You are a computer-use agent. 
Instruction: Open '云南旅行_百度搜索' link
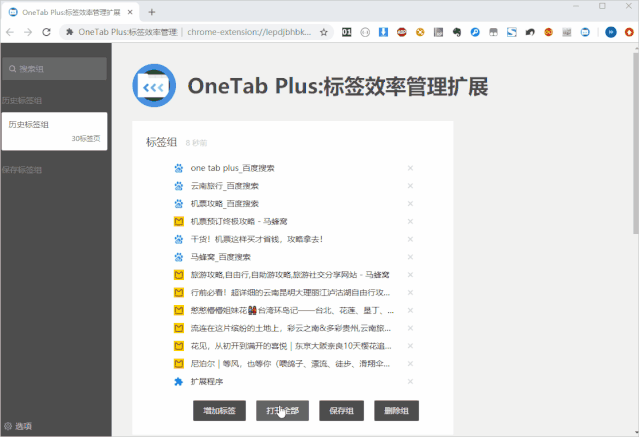(x=225, y=186)
